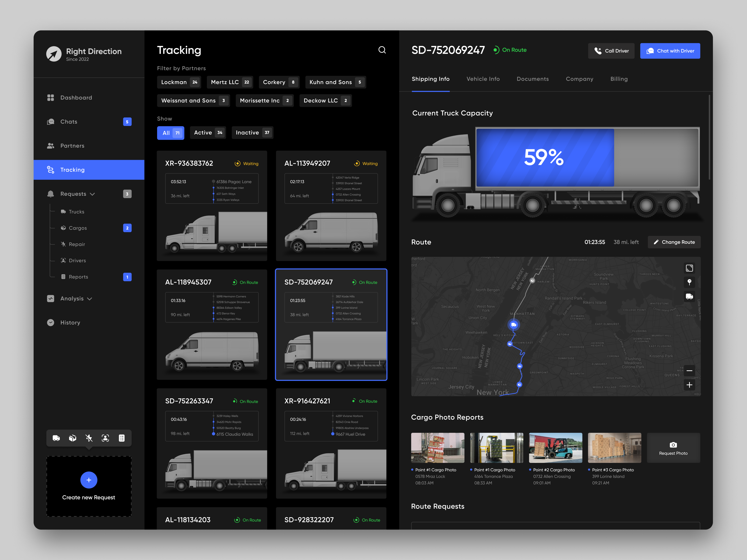Click the truck icon on the map controls

click(689, 296)
